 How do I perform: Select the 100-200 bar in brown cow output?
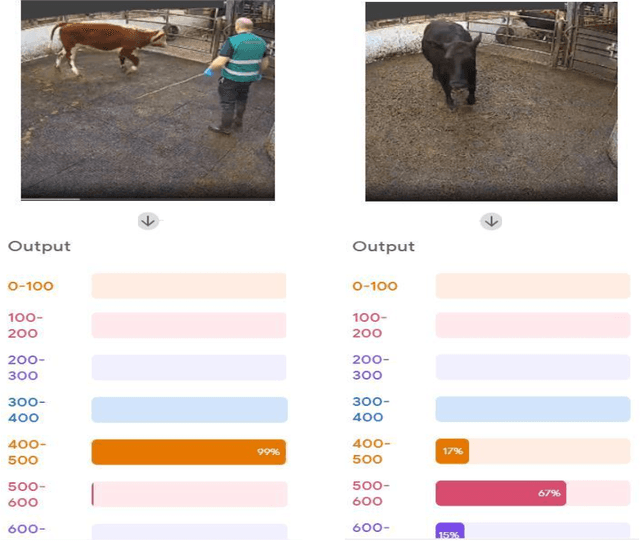[188, 325]
